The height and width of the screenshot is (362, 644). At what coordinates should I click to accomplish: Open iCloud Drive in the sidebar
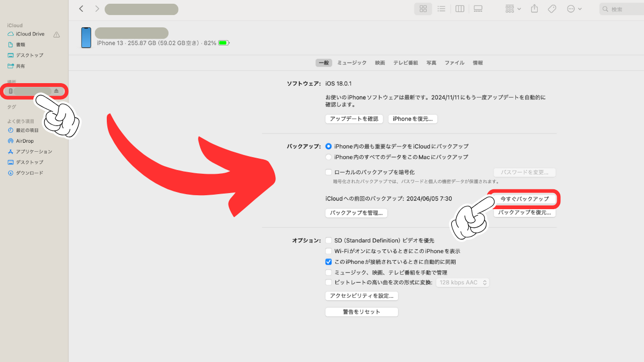pyautogui.click(x=30, y=34)
